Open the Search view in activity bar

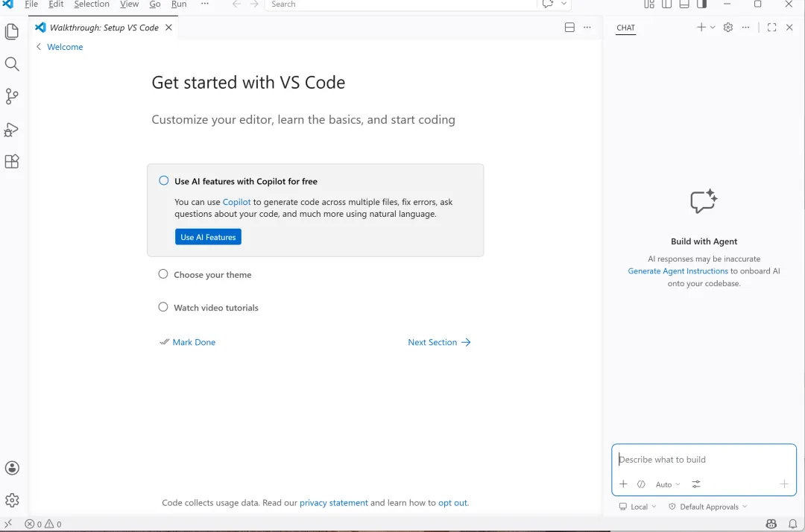click(12, 63)
